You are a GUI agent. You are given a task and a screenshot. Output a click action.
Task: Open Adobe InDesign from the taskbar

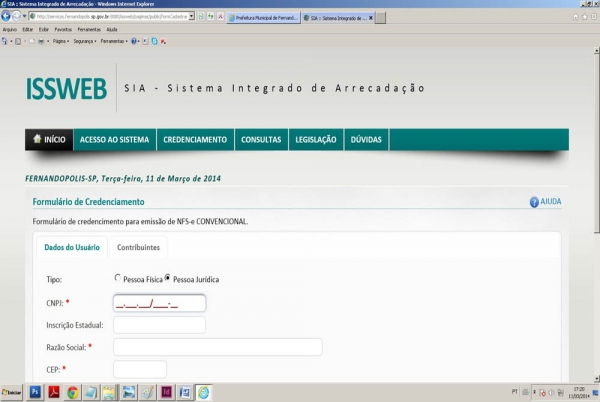point(166,392)
